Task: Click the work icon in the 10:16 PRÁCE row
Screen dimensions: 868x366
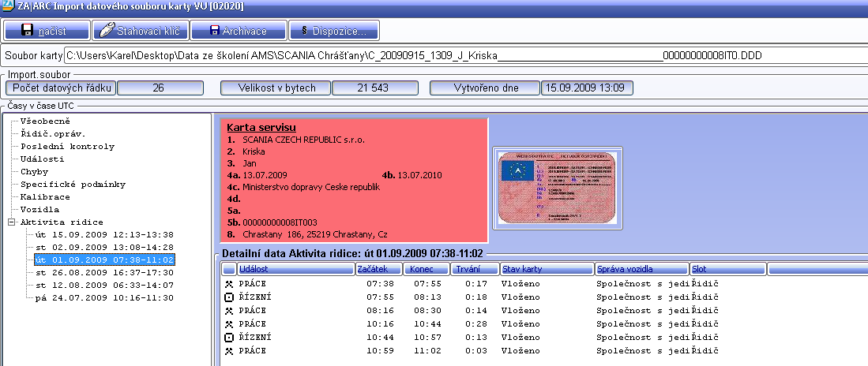Action: (x=228, y=324)
